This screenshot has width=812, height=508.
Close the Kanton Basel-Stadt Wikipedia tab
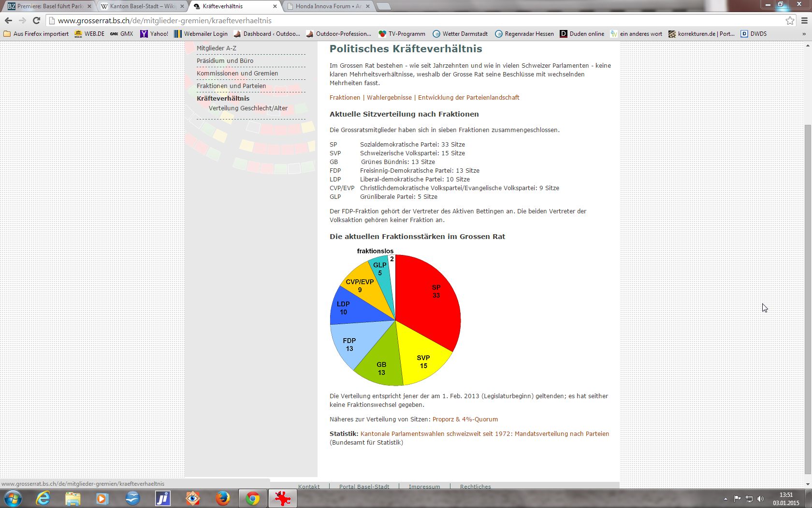click(182, 6)
